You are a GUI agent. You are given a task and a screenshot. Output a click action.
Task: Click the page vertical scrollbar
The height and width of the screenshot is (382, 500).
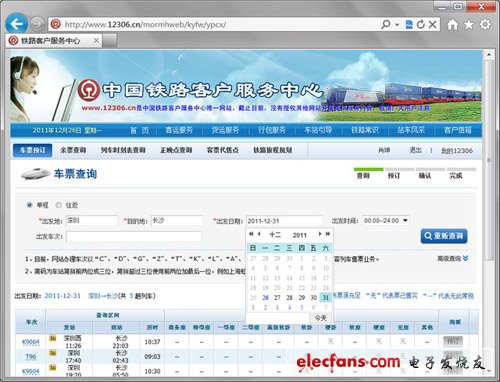click(489, 213)
